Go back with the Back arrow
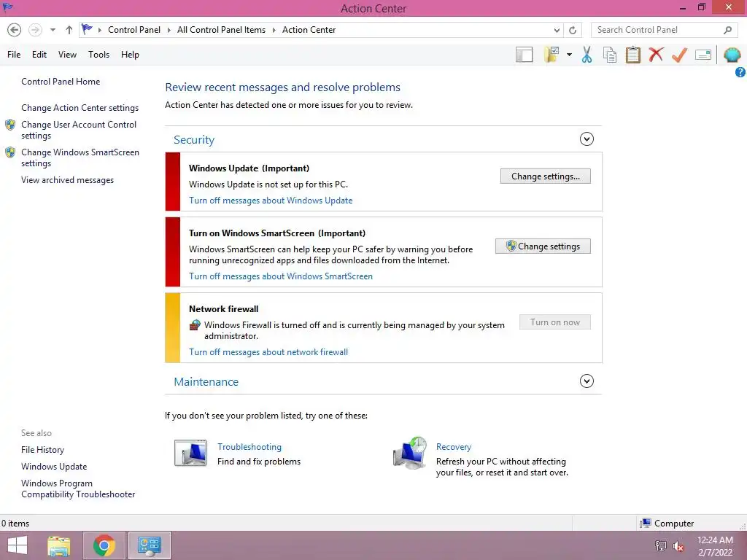Viewport: 747px width, 560px height. click(x=15, y=30)
